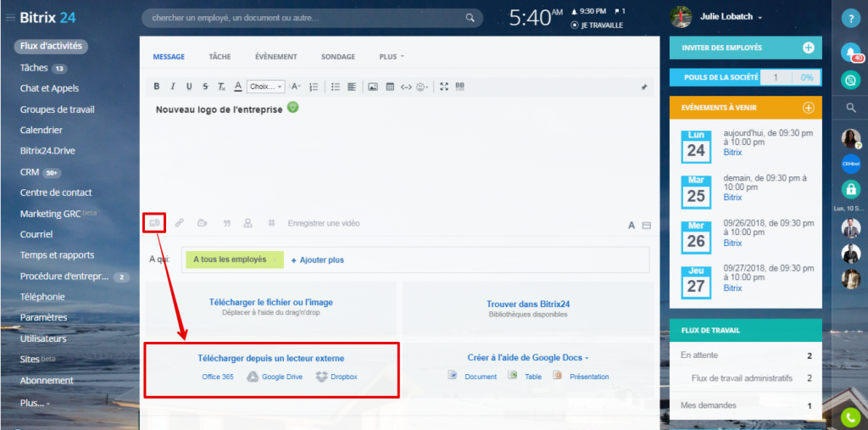Click the insert link icon

(x=179, y=223)
